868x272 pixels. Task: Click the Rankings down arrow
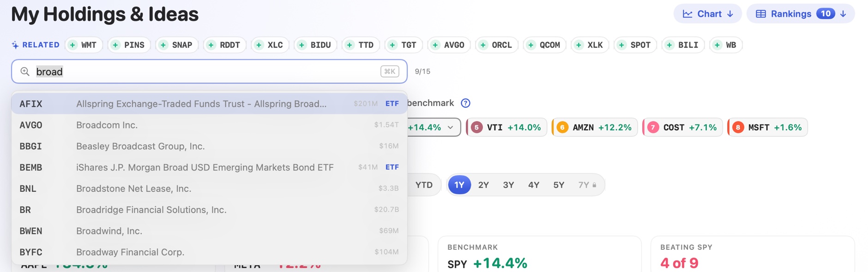[x=843, y=14]
